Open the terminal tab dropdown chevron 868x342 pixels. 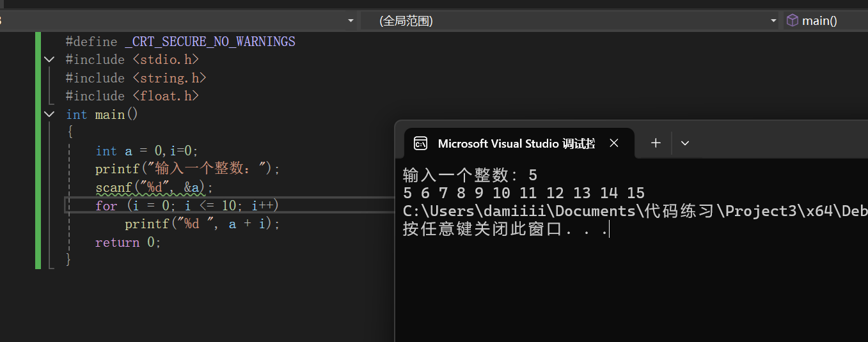pos(685,143)
